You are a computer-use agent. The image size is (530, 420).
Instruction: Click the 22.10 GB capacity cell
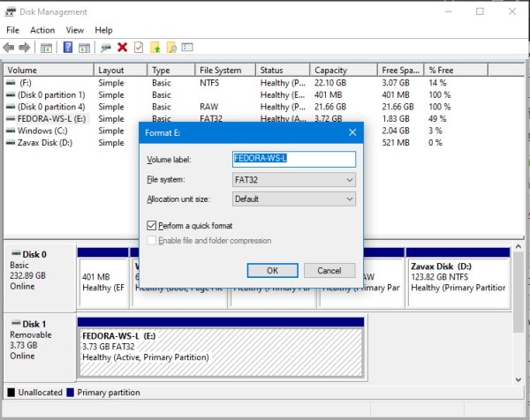(x=330, y=83)
